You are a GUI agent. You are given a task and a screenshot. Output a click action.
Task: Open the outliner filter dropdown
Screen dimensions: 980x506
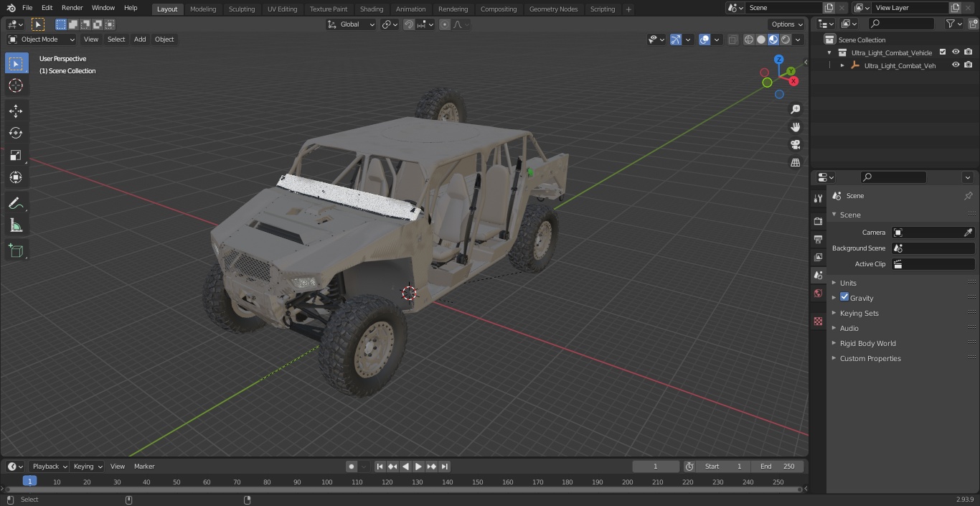pos(953,24)
